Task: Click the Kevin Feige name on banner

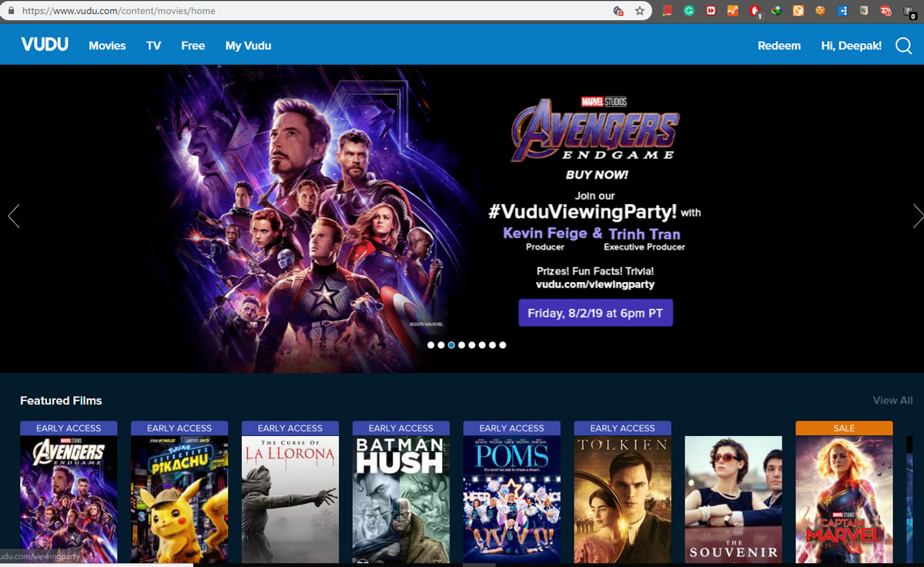Action: click(547, 233)
